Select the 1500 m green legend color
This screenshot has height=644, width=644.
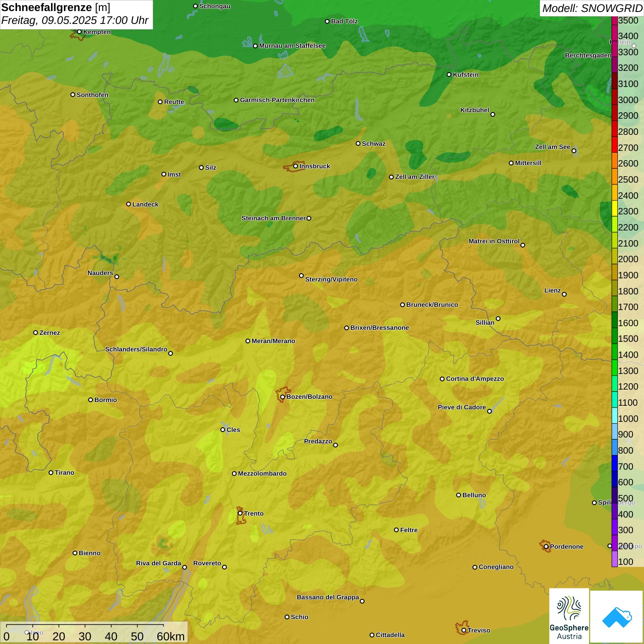pos(614,336)
